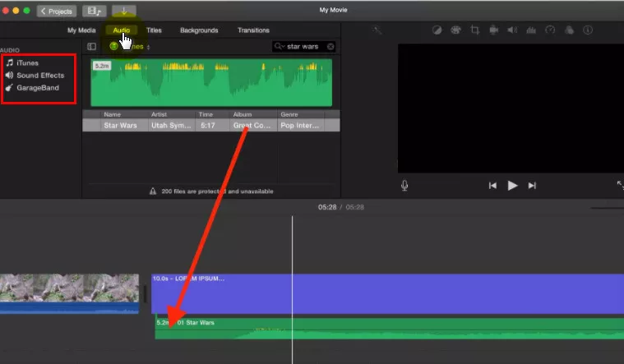Open noise reduction and equalizer tool
The image size is (624, 364).
point(531,30)
